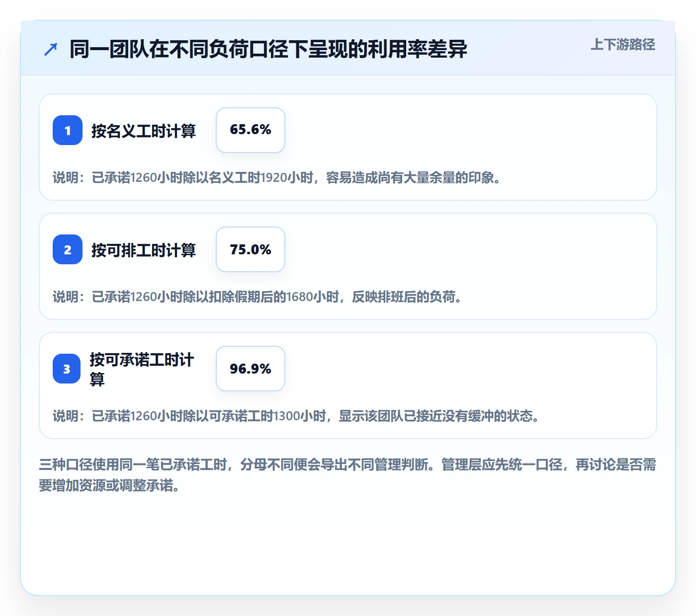Click the explanation mentioning 可承诺工时1300小时

(296, 416)
